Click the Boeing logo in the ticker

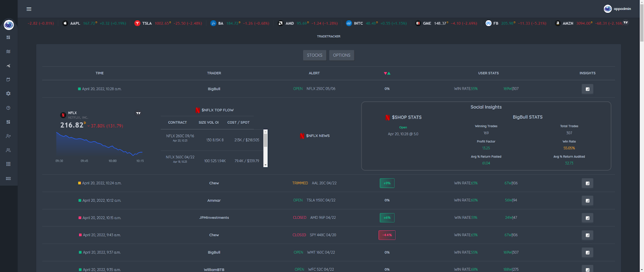click(x=213, y=23)
